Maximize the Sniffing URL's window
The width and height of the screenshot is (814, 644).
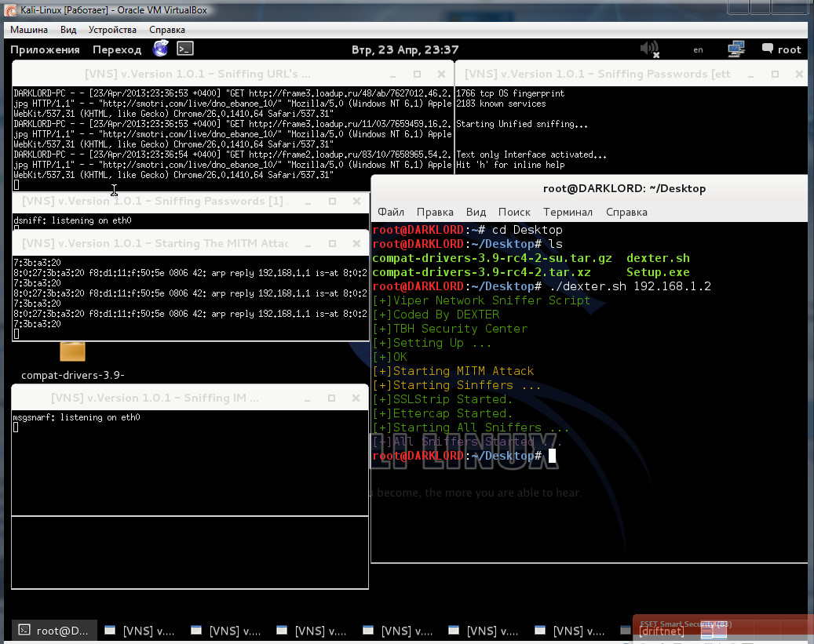point(417,75)
